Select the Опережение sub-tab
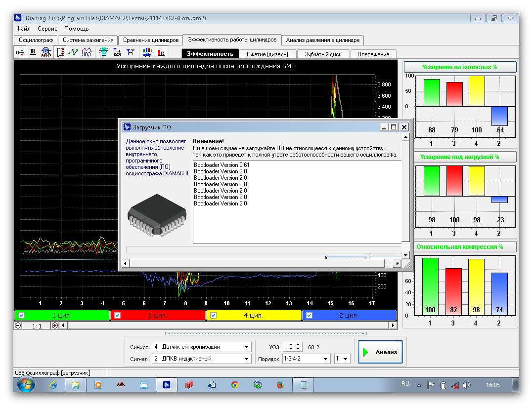The width and height of the screenshot is (532, 405). (x=373, y=54)
